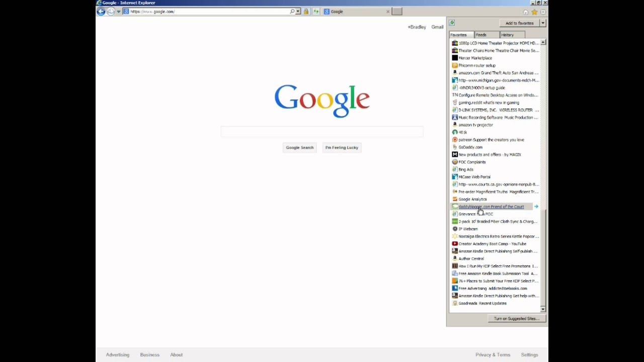The image size is (644, 362).
Task: Open the Settings footer link
Action: coord(529,355)
